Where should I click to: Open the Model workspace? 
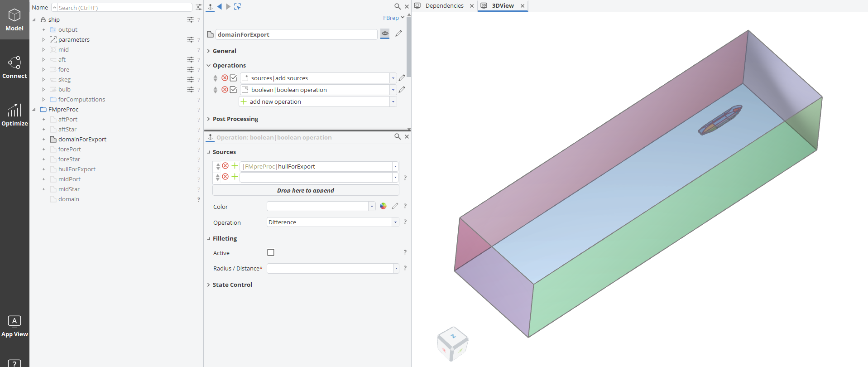pyautogui.click(x=14, y=20)
